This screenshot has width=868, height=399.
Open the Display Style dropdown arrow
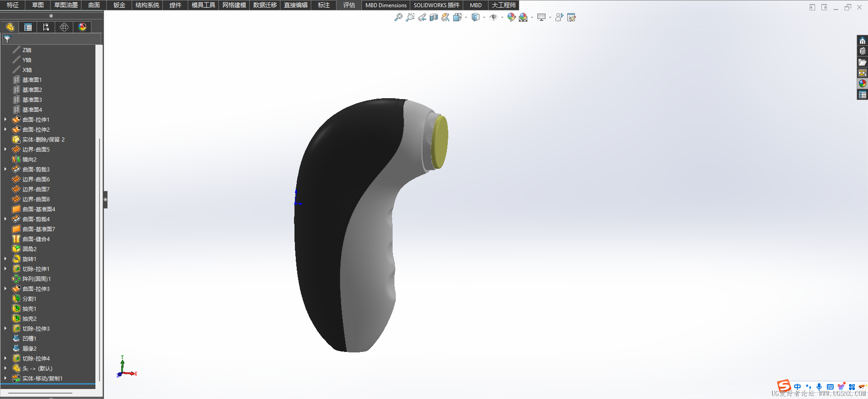(x=484, y=18)
